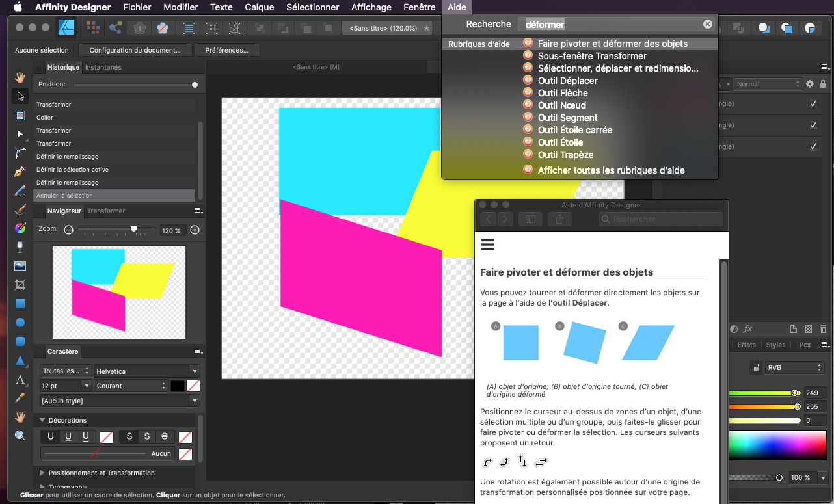Image resolution: width=834 pixels, height=504 pixels.
Task: Click the add pixel layer checkerboard icon
Action: click(809, 329)
